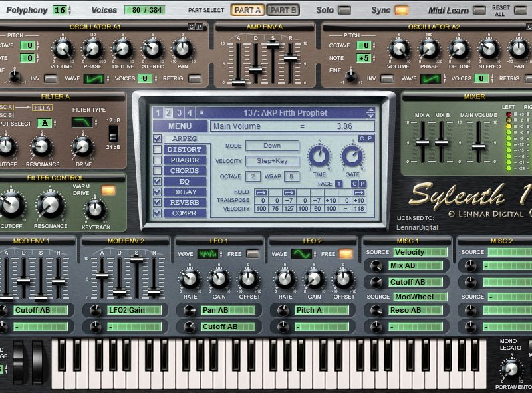The height and width of the screenshot is (393, 532).
Task: Click first hold arrow in arpeggiator grid
Action: (261, 192)
